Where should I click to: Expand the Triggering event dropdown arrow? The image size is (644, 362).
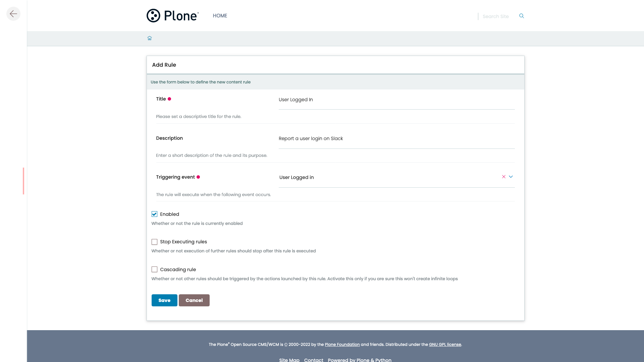[511, 177]
